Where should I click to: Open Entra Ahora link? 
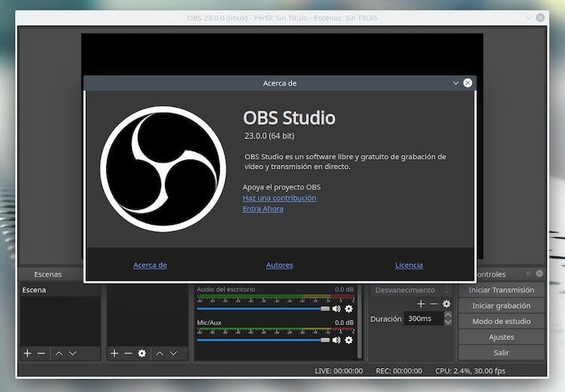(x=263, y=208)
